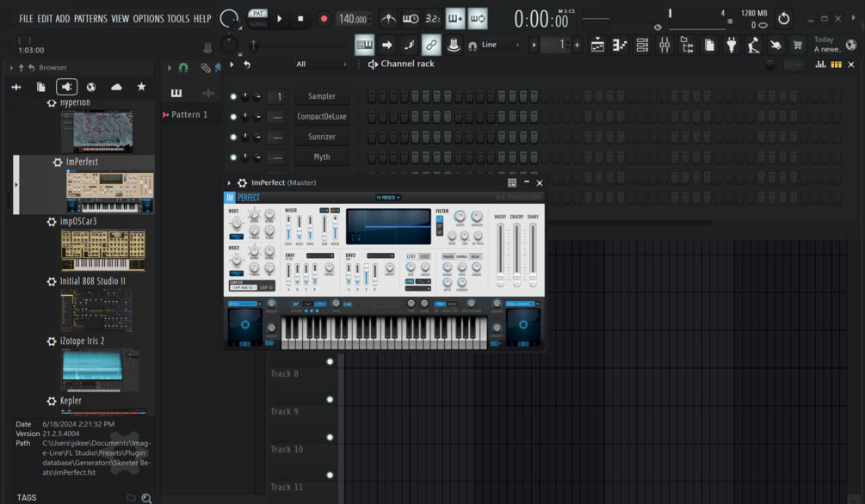The width and height of the screenshot is (865, 504).
Task: Click the search magnifier next to TAGS
Action: [146, 498]
